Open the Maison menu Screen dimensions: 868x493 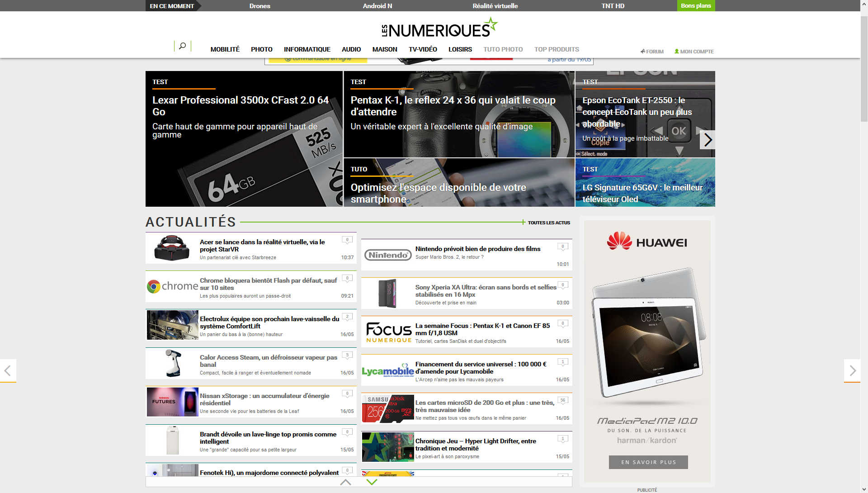[385, 49]
